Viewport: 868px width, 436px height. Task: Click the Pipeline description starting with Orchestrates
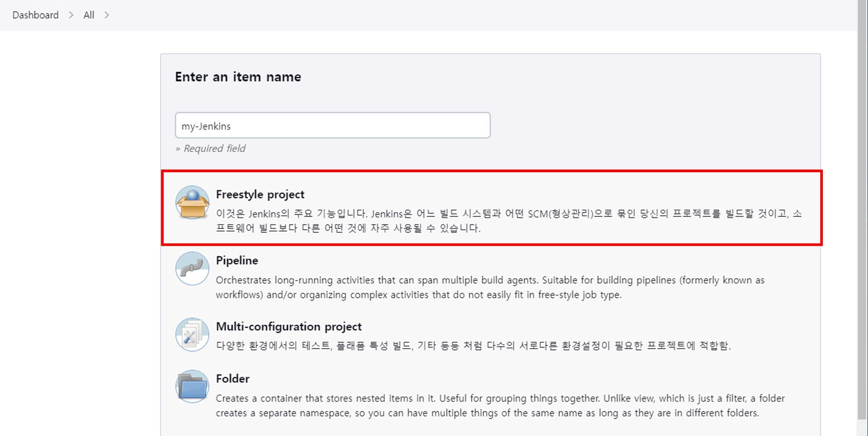[x=490, y=287]
